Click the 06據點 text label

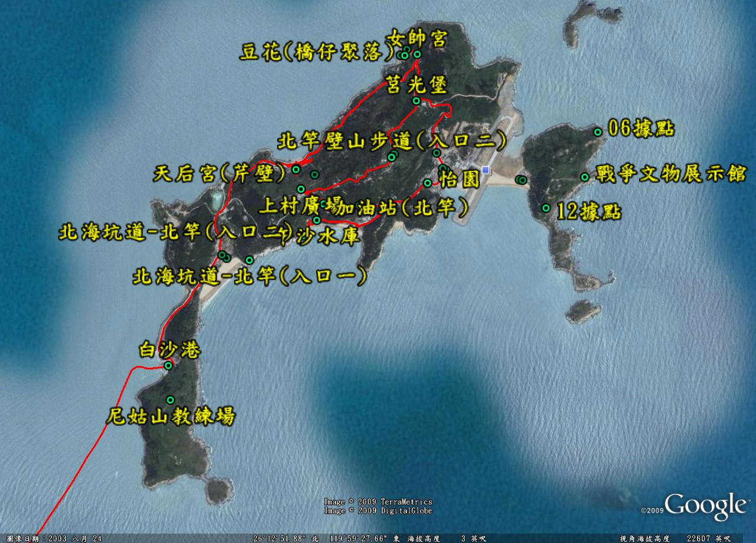641,129
